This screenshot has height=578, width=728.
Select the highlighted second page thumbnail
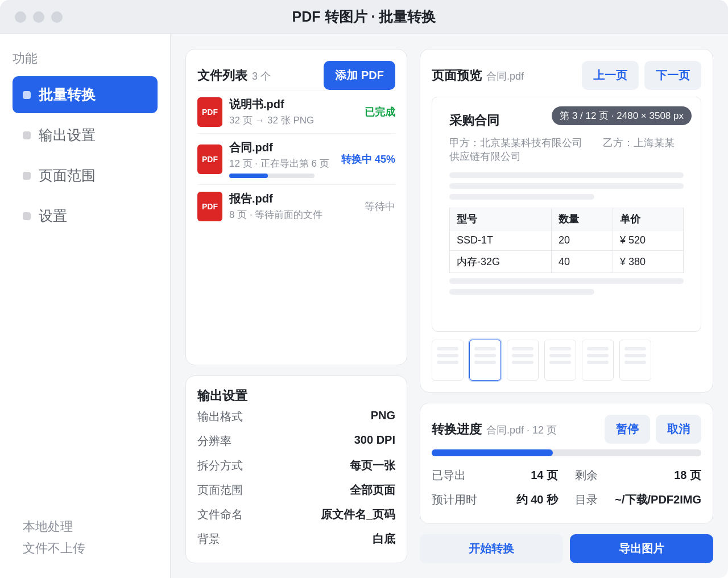[485, 360]
